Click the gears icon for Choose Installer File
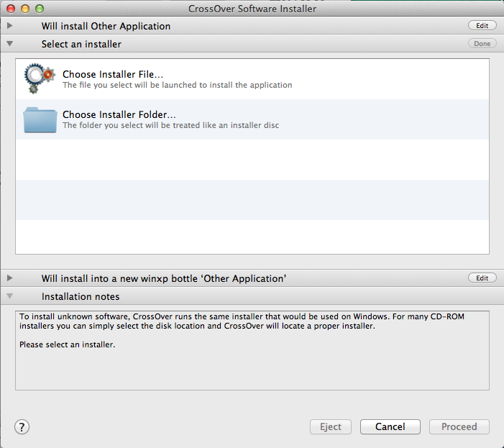This screenshot has height=448, width=504. [40, 78]
